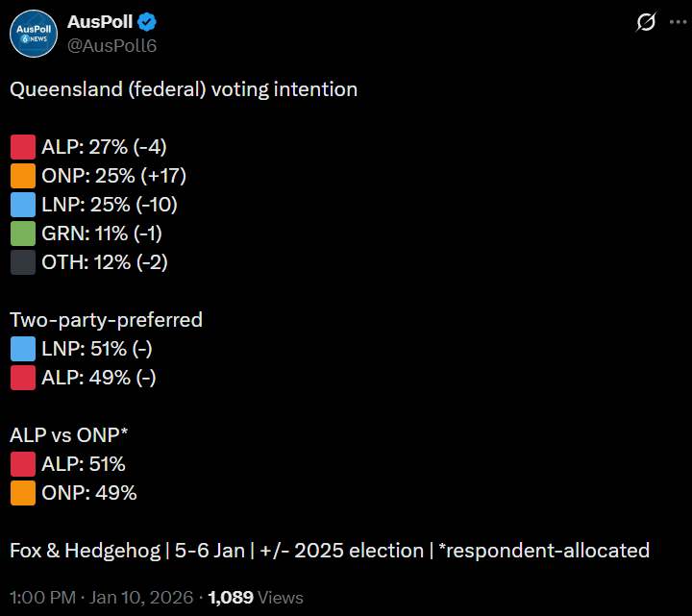Click the red square beside ALP 49%
This screenshot has width=692, height=616.
[x=23, y=378]
